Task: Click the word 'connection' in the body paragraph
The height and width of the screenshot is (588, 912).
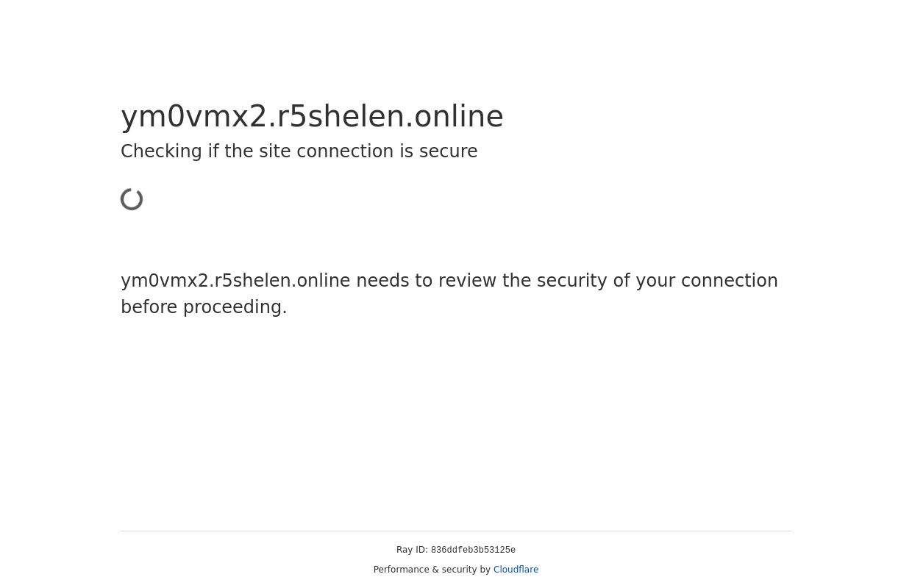Action: coord(729,281)
